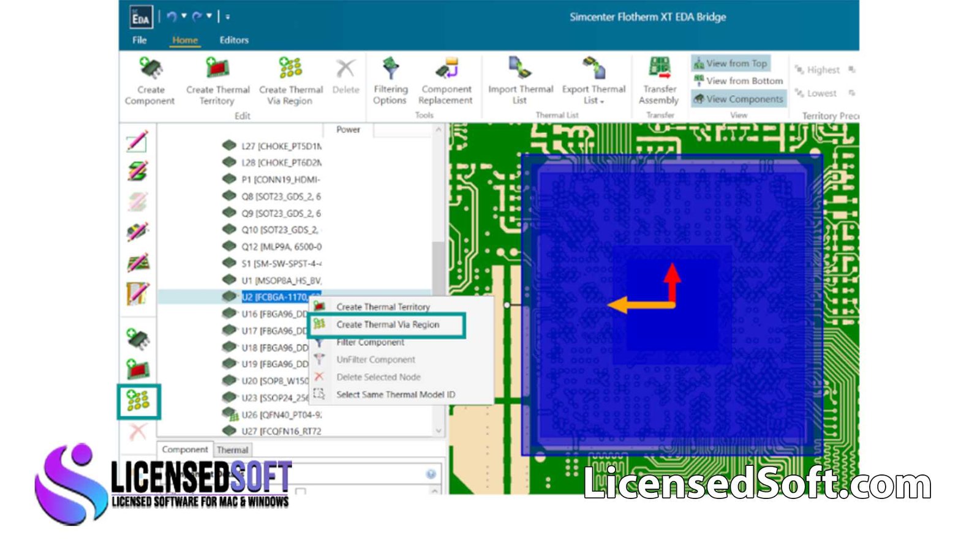Click Create Thermal Territory in the ribbon
This screenshot has height=551, width=980.
217,81
